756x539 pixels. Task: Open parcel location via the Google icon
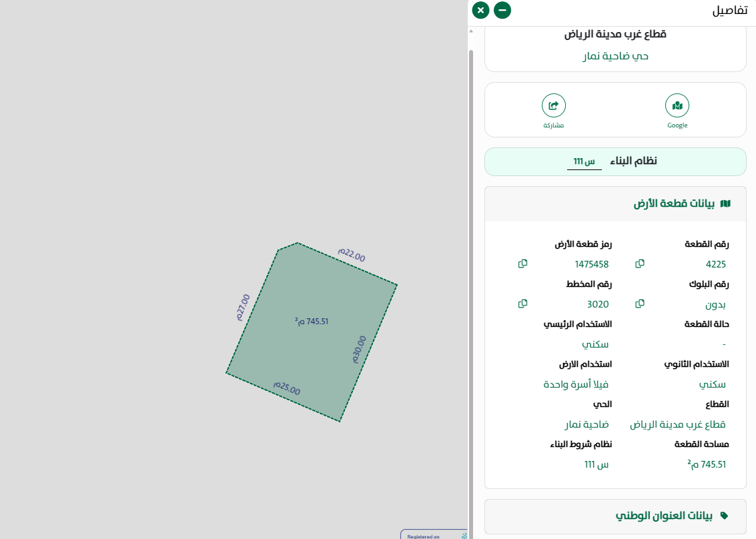coord(677,105)
